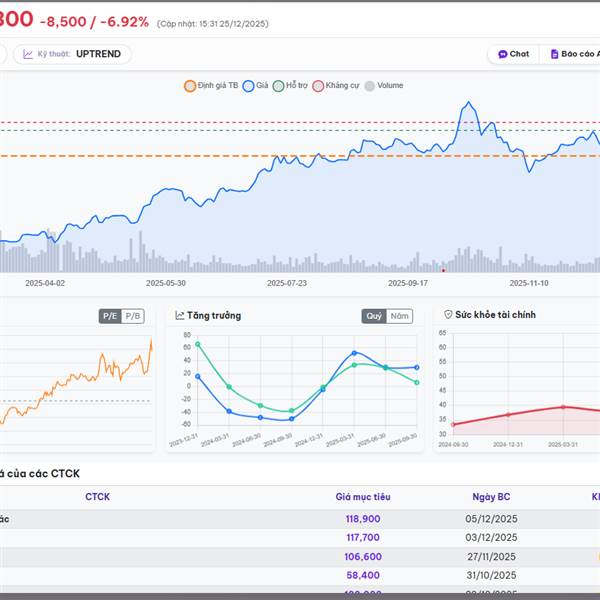Click the Sức khỏe tài chính shield icon

click(448, 315)
